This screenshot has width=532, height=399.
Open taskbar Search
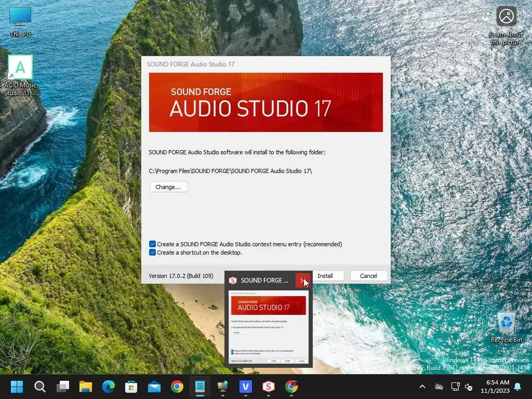pos(39,387)
